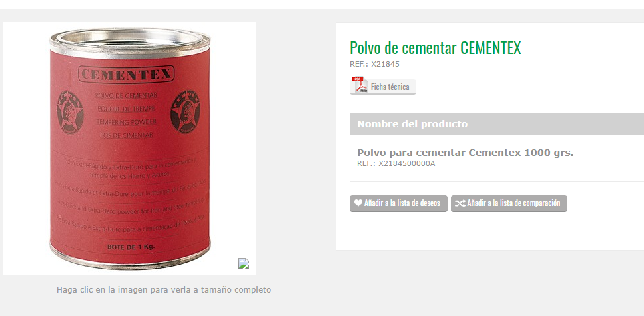Click 'TEMPERING POWDER' text on can
The image size is (644, 316).
[x=126, y=122]
